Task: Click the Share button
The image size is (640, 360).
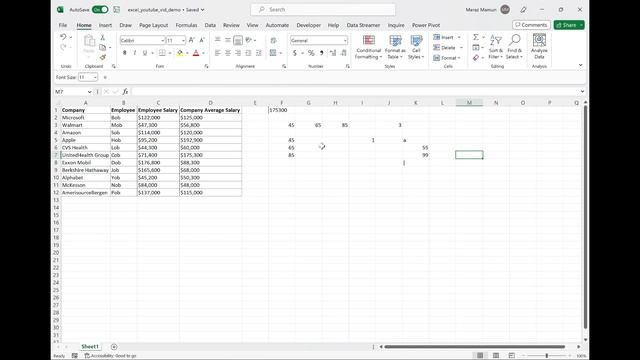Action: tap(569, 25)
